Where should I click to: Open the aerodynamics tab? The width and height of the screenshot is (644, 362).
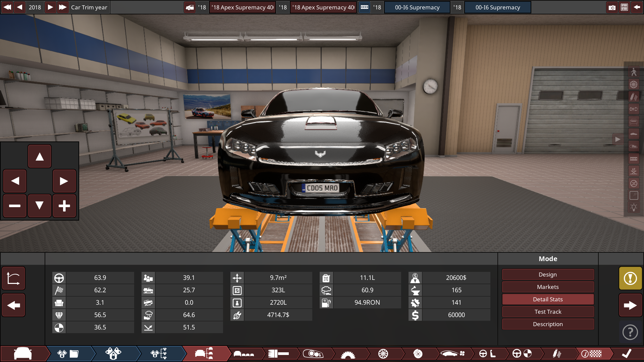[x=453, y=353]
